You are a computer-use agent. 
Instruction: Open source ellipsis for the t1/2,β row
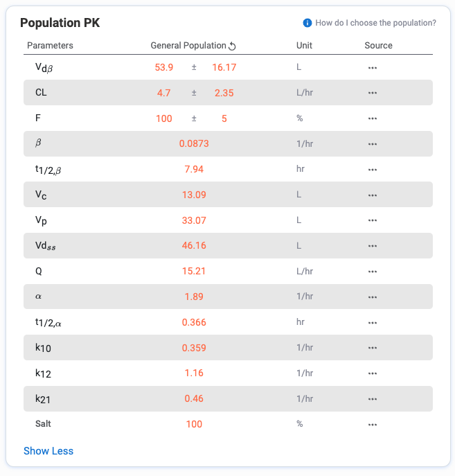[x=373, y=170]
